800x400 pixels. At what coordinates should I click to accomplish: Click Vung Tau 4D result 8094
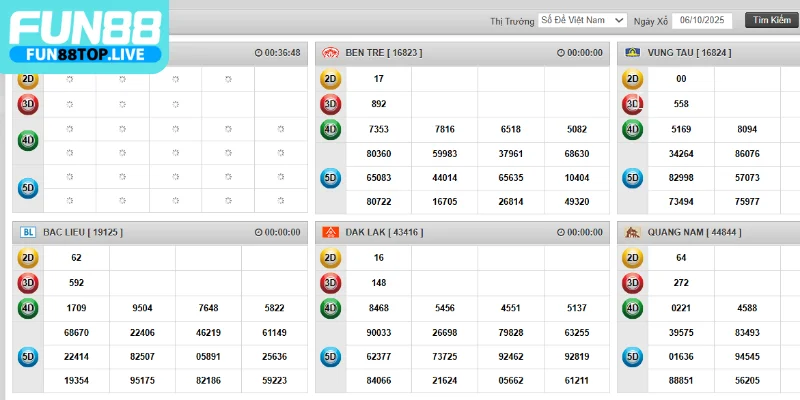pyautogui.click(x=747, y=130)
